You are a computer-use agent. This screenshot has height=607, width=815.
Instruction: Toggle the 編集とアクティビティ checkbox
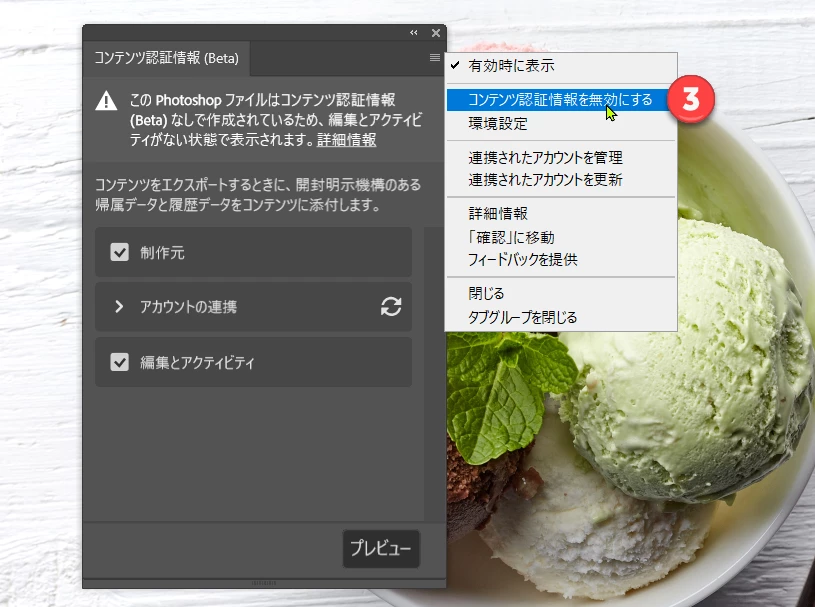[120, 362]
